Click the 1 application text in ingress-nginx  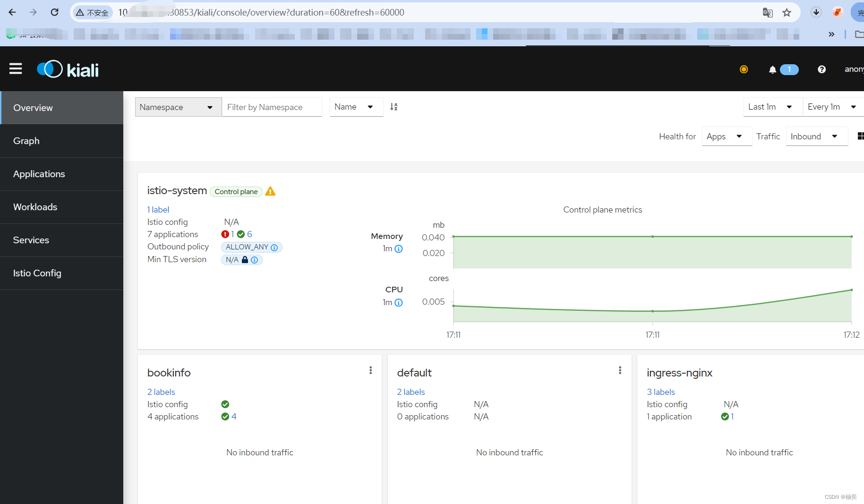click(669, 417)
